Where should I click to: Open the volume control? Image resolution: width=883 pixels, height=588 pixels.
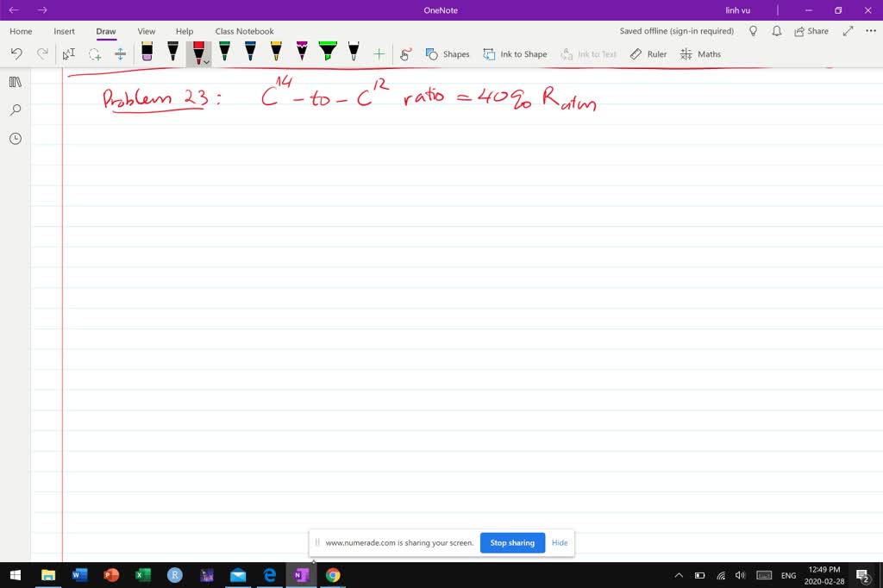click(x=740, y=575)
